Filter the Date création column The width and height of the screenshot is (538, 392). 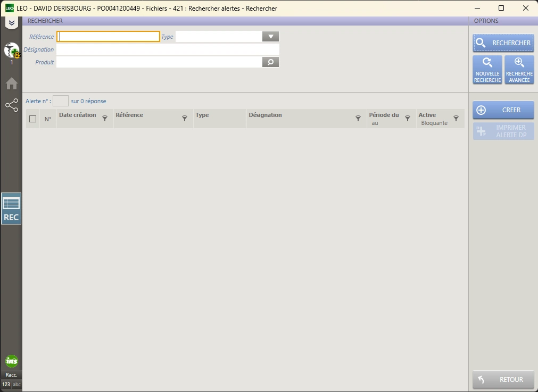(x=105, y=119)
